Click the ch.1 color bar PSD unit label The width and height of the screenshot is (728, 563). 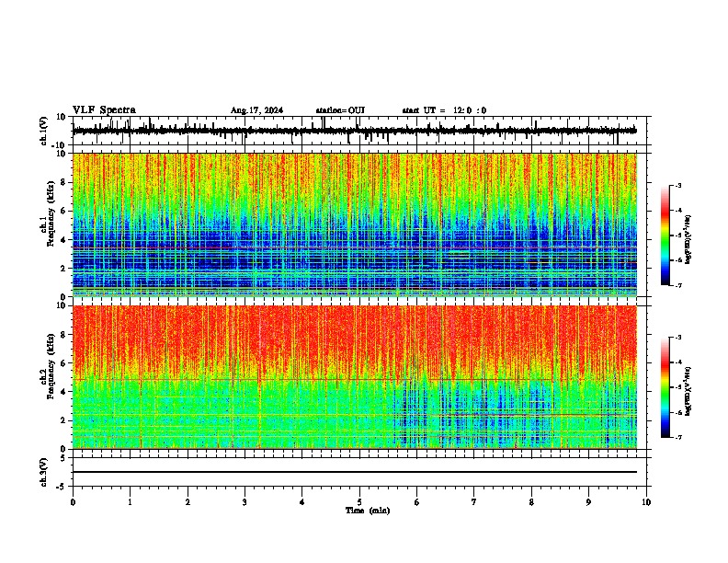click(x=688, y=240)
